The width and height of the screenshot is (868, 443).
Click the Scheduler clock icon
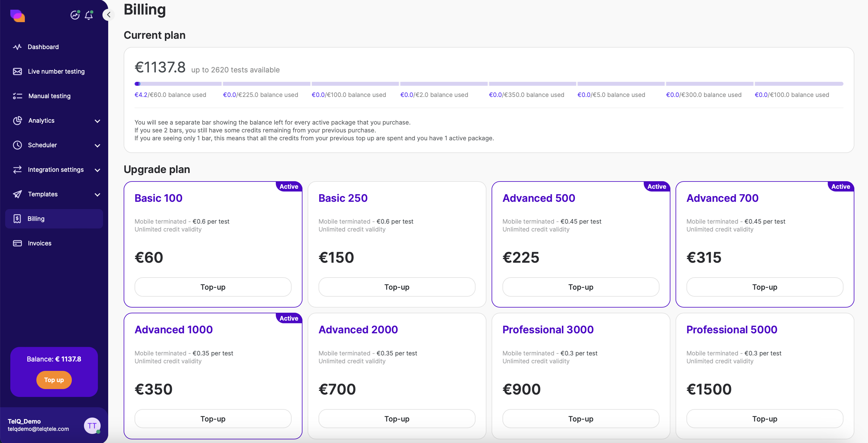click(17, 145)
